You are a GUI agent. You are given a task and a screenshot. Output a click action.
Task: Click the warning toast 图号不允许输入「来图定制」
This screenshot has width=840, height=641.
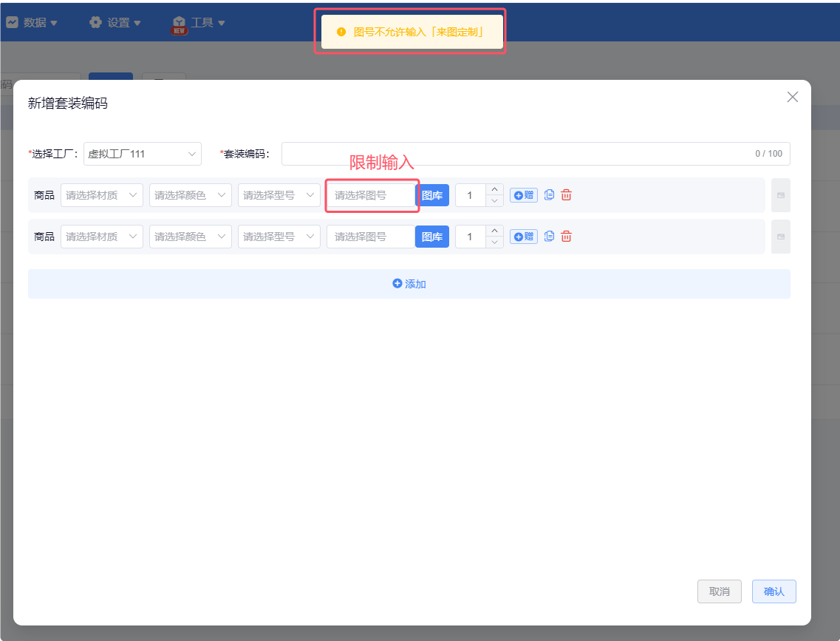tap(412, 32)
